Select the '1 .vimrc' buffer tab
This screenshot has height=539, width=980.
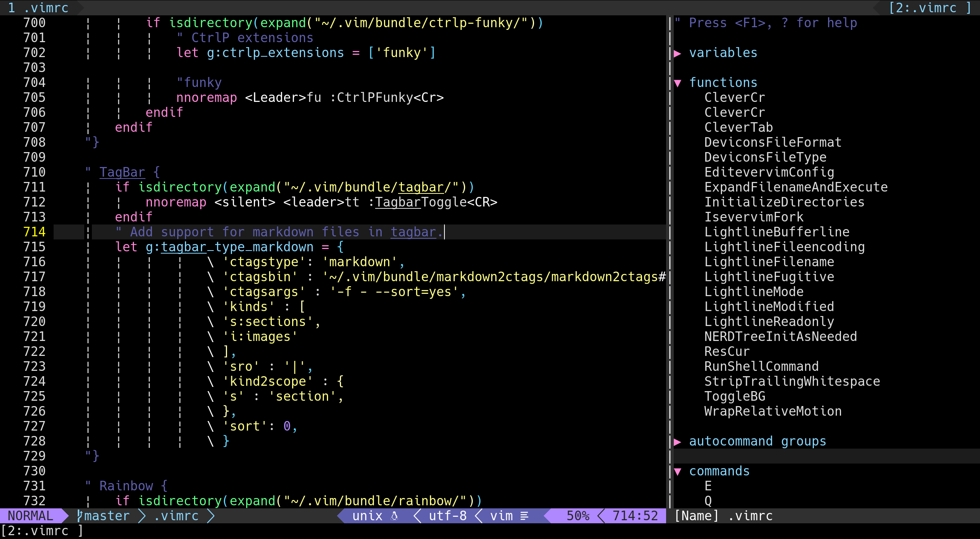[38, 8]
